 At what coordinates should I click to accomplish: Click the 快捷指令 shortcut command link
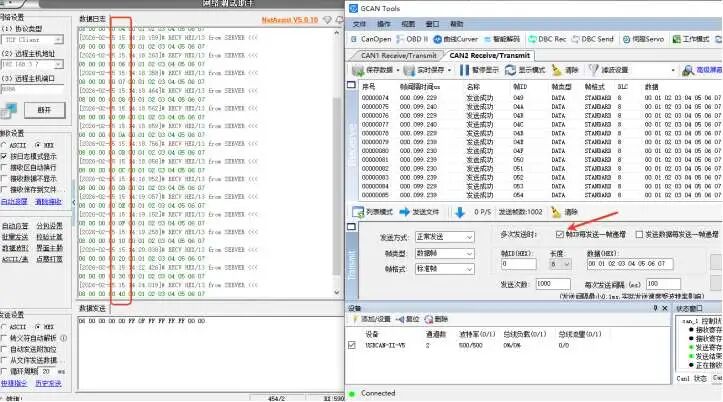(14, 384)
